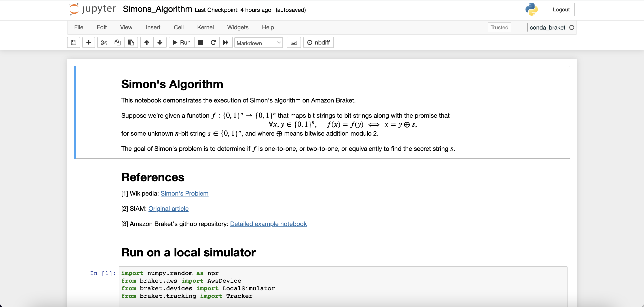
Task: Open the Kernel menu
Action: click(205, 27)
